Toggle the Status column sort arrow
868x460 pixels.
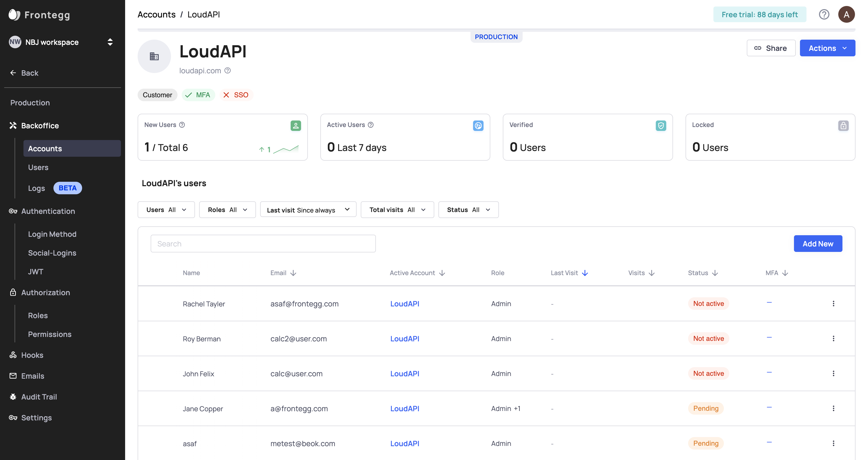tap(715, 273)
